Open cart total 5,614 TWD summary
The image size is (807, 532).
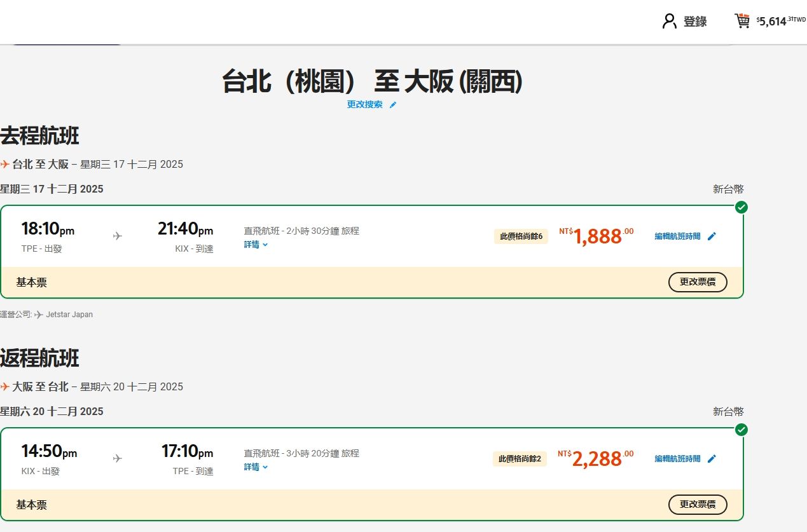click(780, 22)
